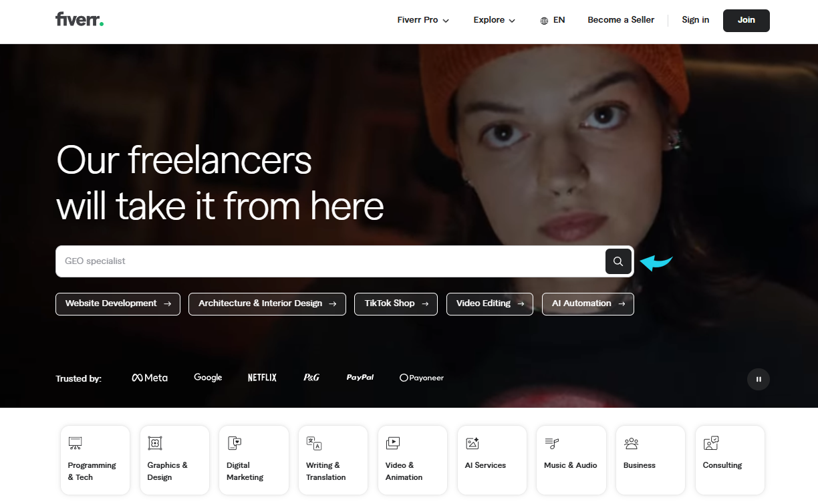Click the Meta logo
The image size is (818, 504).
point(150,378)
